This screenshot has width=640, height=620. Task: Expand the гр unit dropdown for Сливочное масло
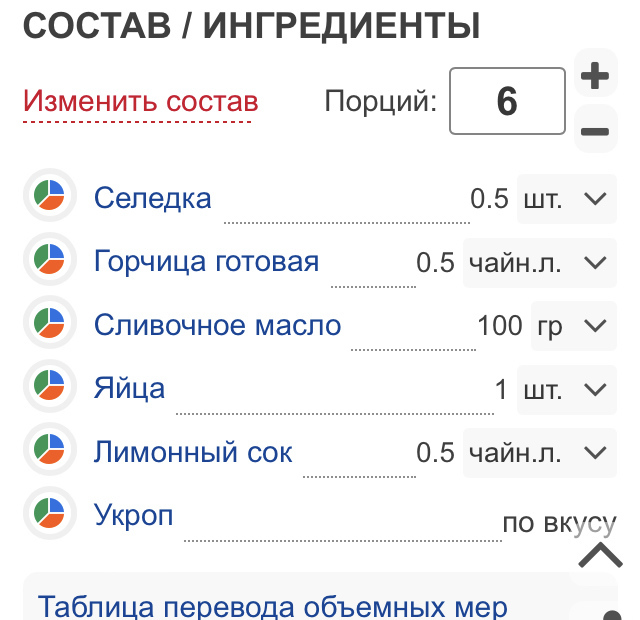(x=573, y=326)
